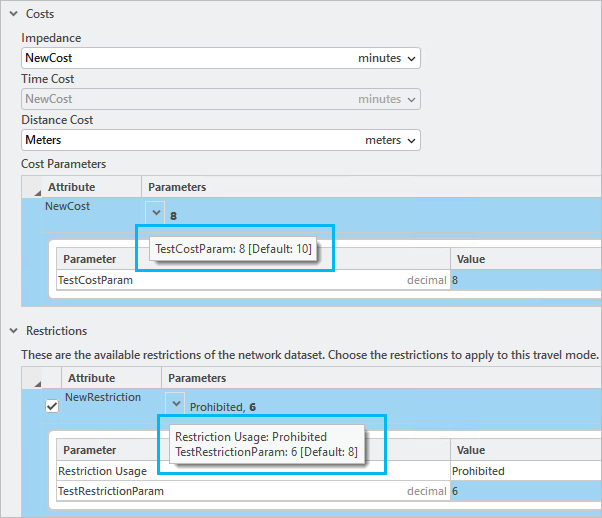Select the TestCostParam parameter name cell
The image size is (602, 518).
[96, 281]
